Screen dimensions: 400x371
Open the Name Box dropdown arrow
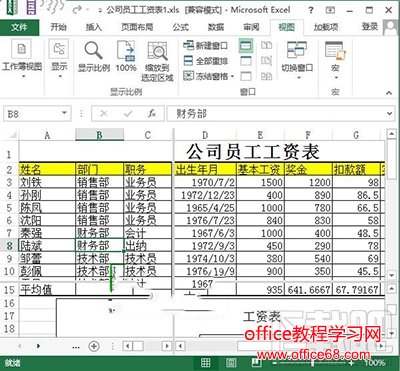click(64, 114)
